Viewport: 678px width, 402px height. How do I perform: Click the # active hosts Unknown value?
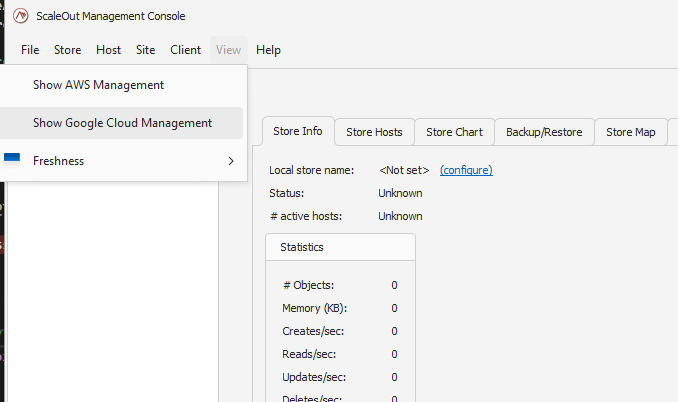[x=400, y=216]
